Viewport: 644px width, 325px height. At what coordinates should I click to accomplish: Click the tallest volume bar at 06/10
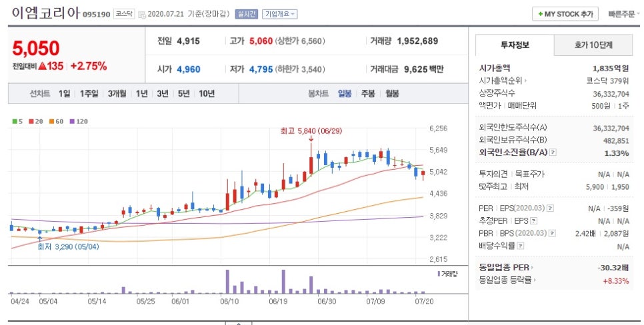(x=227, y=282)
